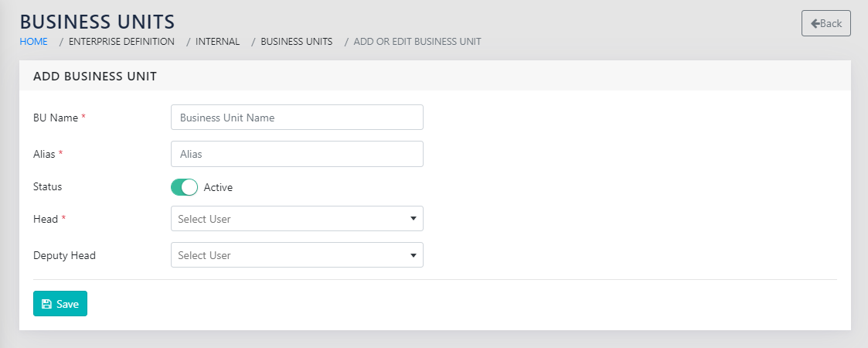Image resolution: width=868 pixels, height=348 pixels.
Task: Select BUSINESS UNITS in the breadcrumb trail
Action: tap(297, 42)
